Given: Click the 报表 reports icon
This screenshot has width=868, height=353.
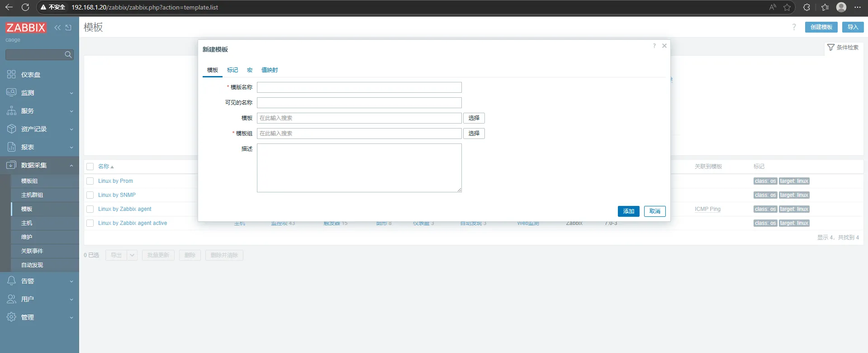Looking at the screenshot, I should click(11, 147).
